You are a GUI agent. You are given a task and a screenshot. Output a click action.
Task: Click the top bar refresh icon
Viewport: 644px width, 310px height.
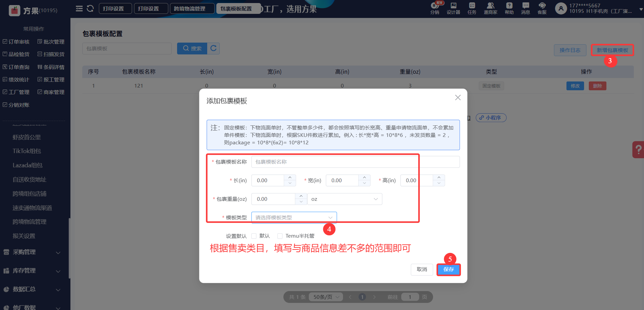coord(90,8)
